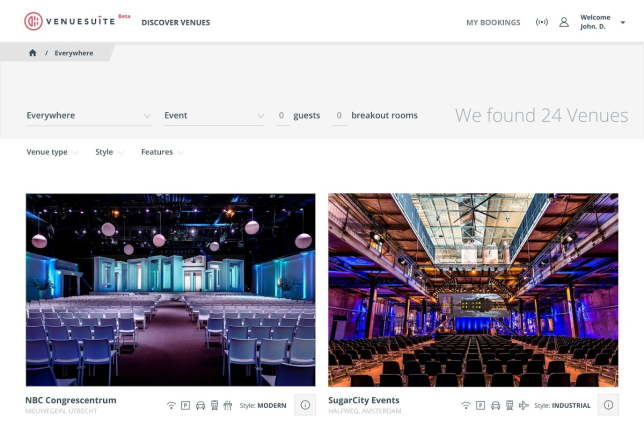Click the guests number field
Screen dimensions: 644x440
point(283,116)
